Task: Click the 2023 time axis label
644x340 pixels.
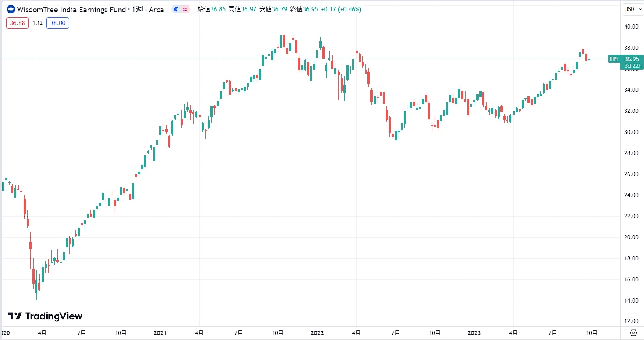Action: pos(474,333)
